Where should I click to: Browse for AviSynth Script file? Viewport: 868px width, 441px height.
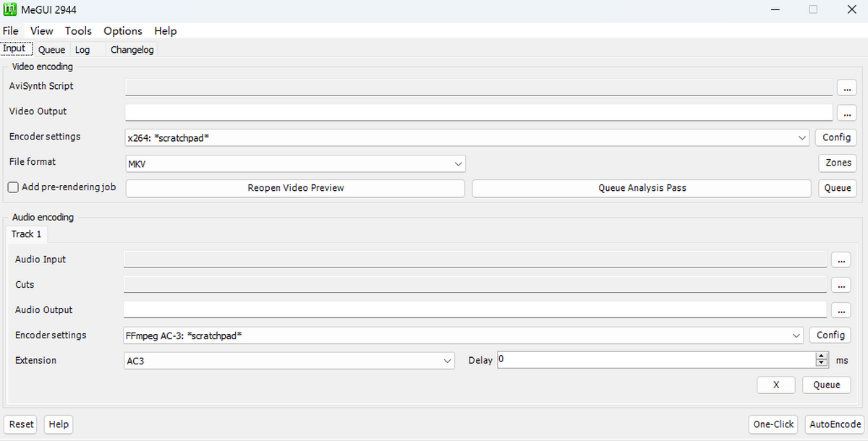pos(847,87)
